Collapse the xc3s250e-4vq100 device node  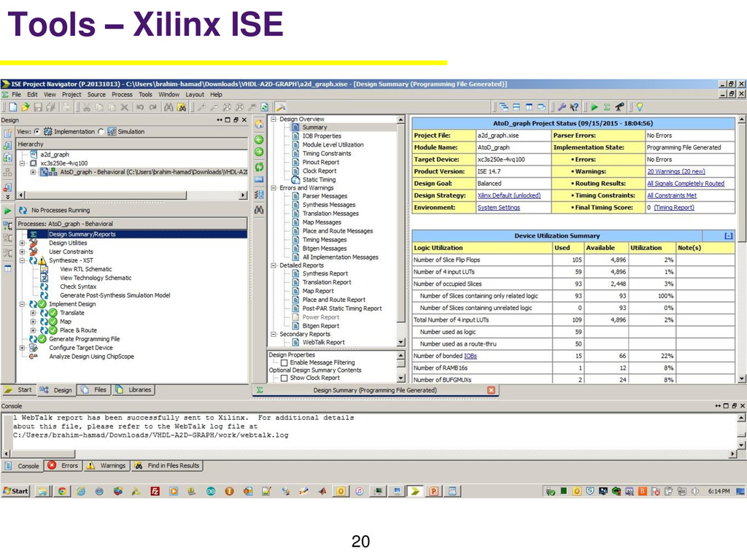[22, 163]
